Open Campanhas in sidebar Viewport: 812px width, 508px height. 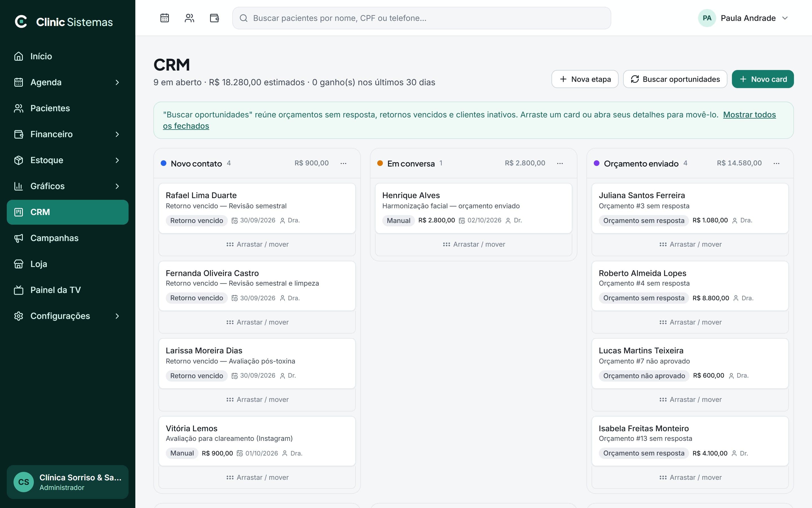click(x=67, y=238)
